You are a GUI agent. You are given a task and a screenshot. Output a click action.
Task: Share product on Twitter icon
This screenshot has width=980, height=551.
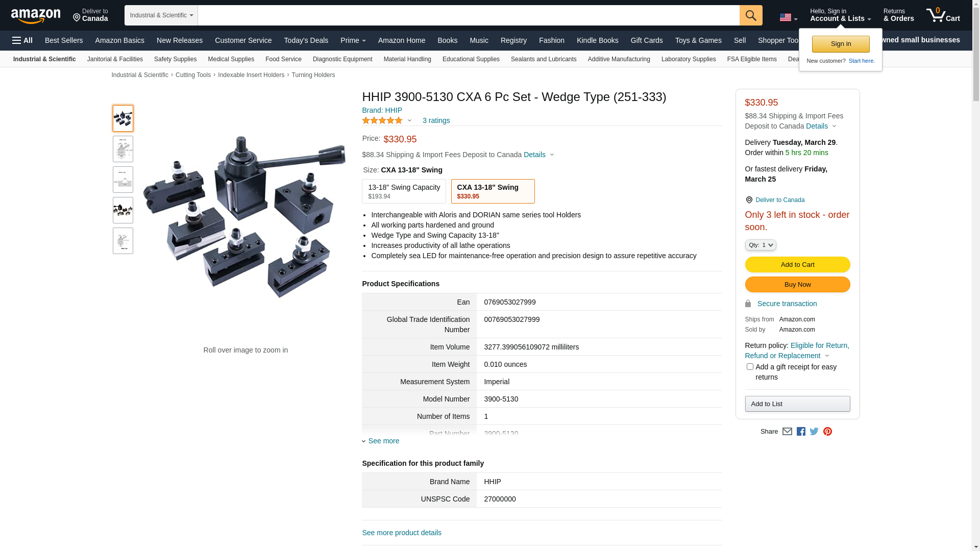click(x=814, y=432)
